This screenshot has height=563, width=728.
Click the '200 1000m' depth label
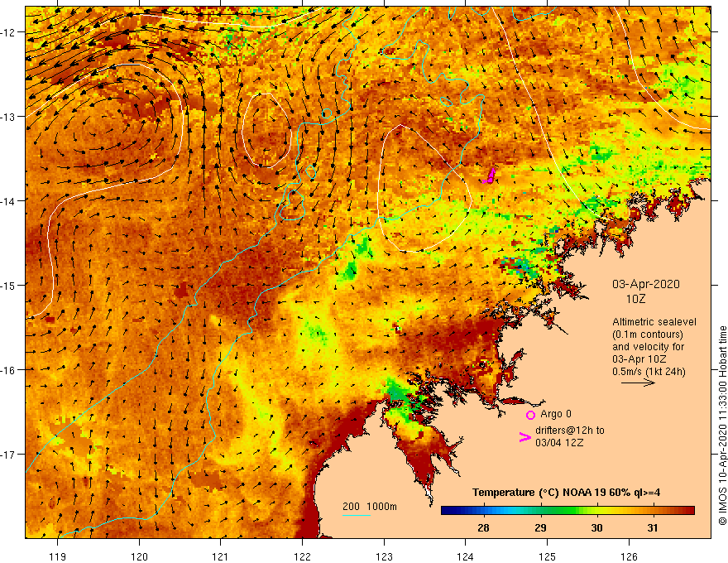tap(370, 507)
